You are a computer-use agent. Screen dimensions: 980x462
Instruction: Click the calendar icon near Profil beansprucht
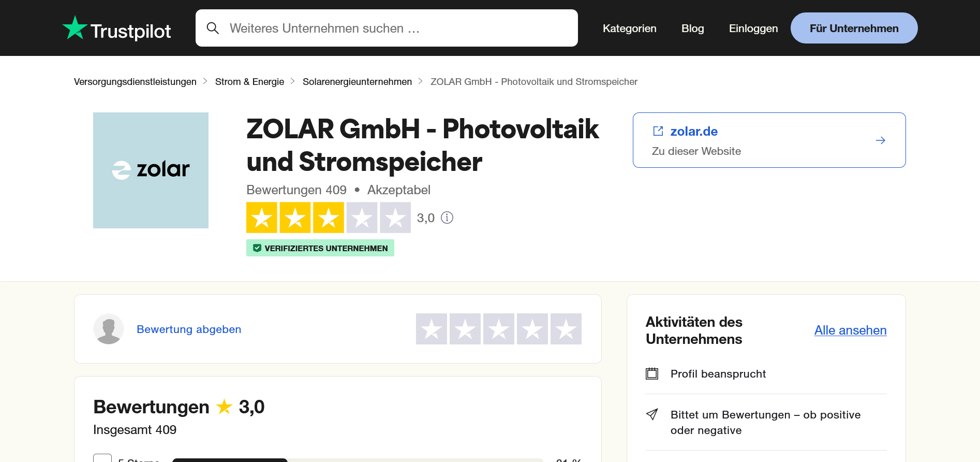(x=652, y=373)
